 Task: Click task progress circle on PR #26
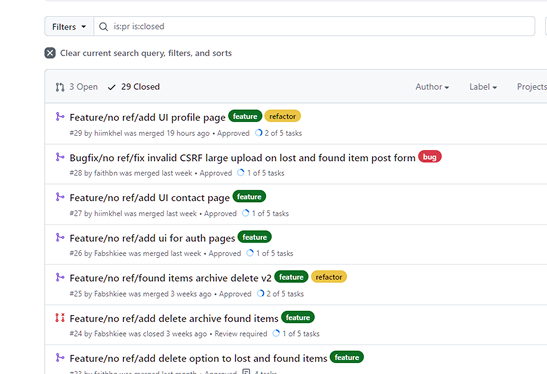(x=250, y=253)
